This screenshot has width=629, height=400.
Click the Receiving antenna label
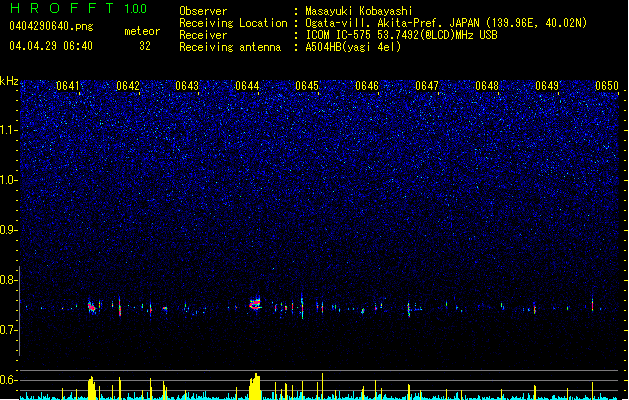click(x=230, y=47)
